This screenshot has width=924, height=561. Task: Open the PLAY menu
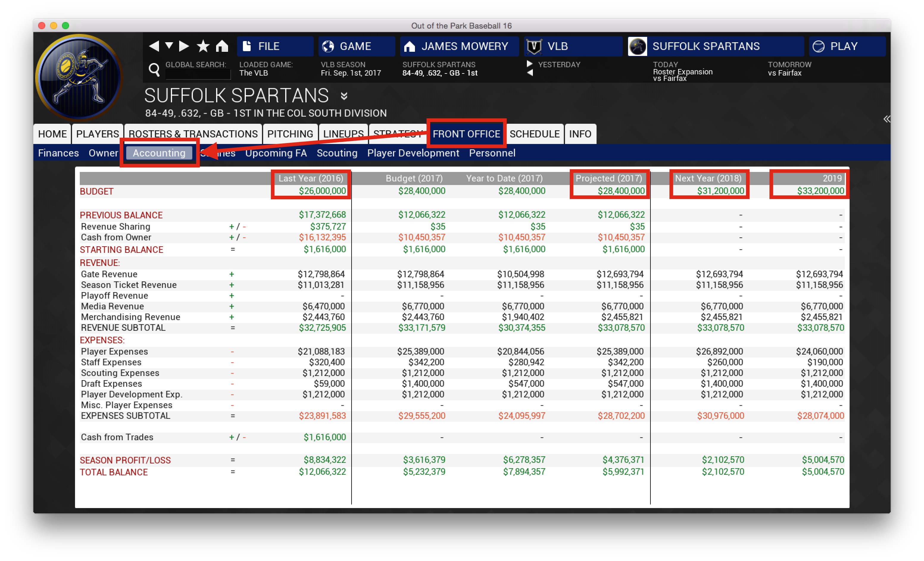(x=847, y=46)
